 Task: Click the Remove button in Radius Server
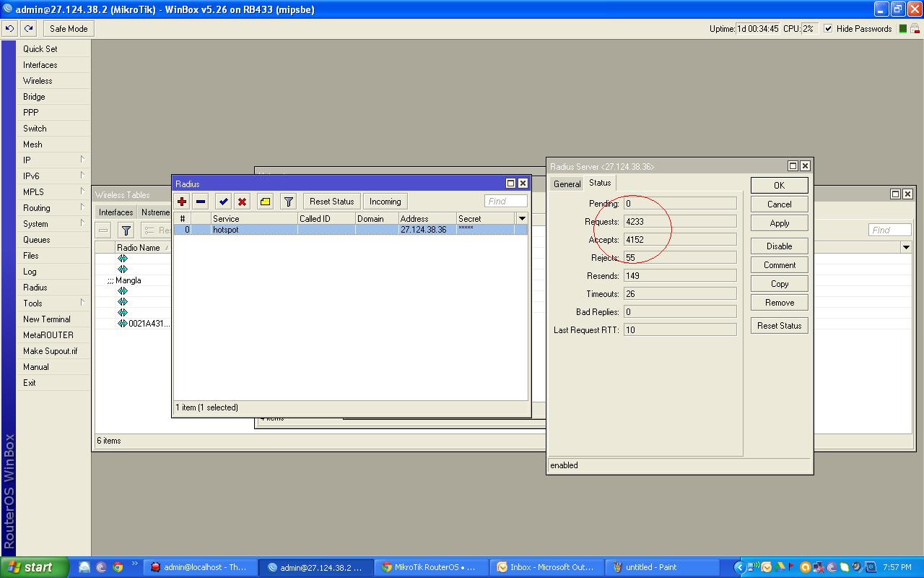[x=779, y=303]
